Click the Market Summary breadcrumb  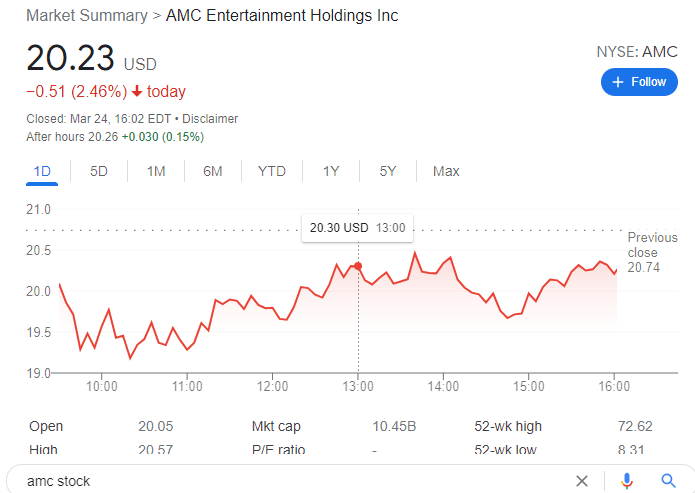[86, 16]
